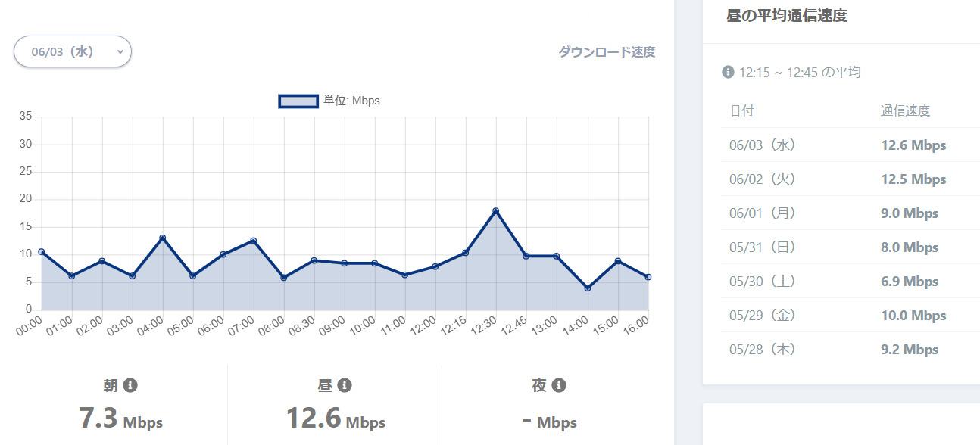
Task: Click the ダウンロード速度 label
Action: coord(607,52)
